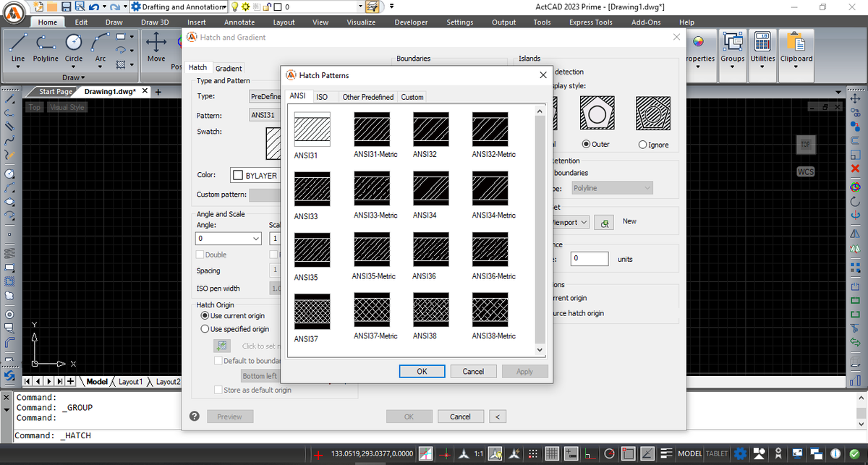Click the Utilities calculator icon

tap(762, 43)
